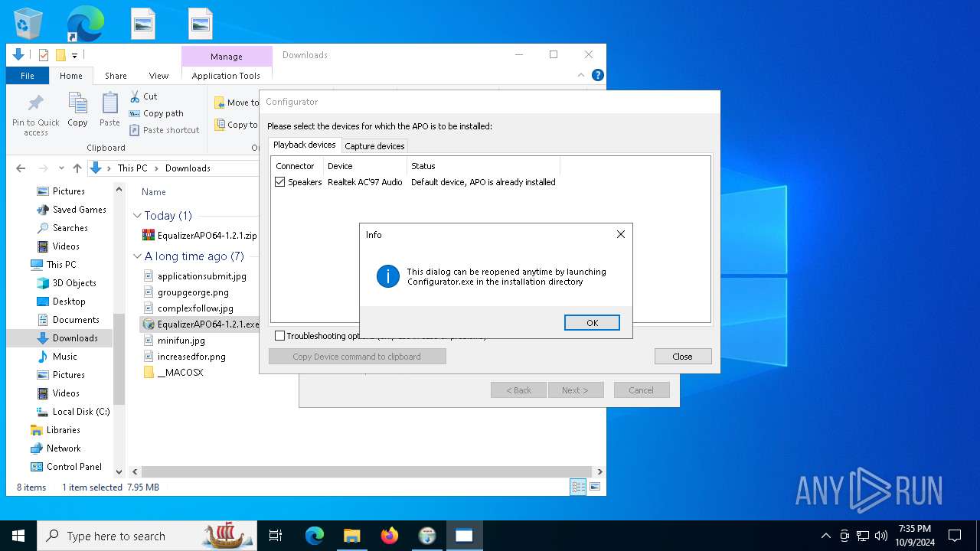Open File Explorer from taskbar
This screenshot has width=980, height=551.
[x=352, y=536]
